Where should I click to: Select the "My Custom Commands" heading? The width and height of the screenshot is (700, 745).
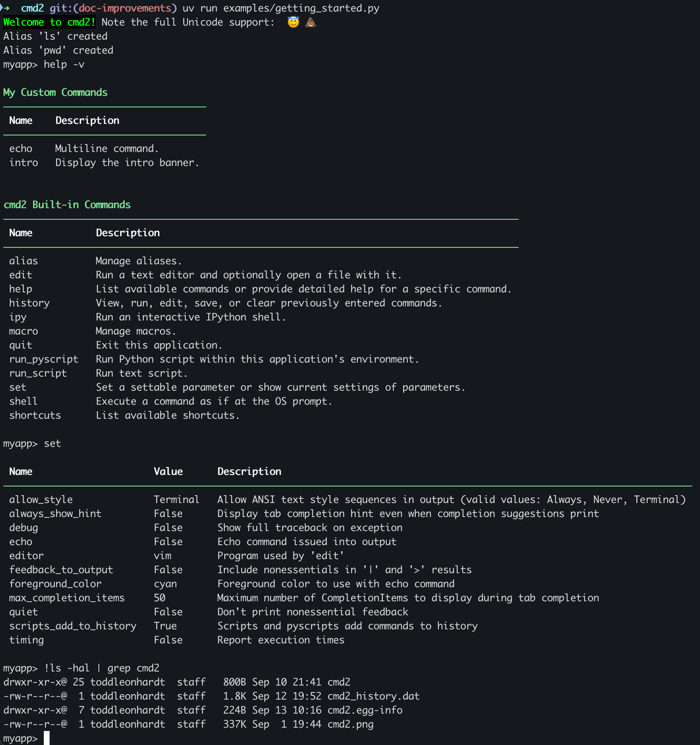[55, 93]
